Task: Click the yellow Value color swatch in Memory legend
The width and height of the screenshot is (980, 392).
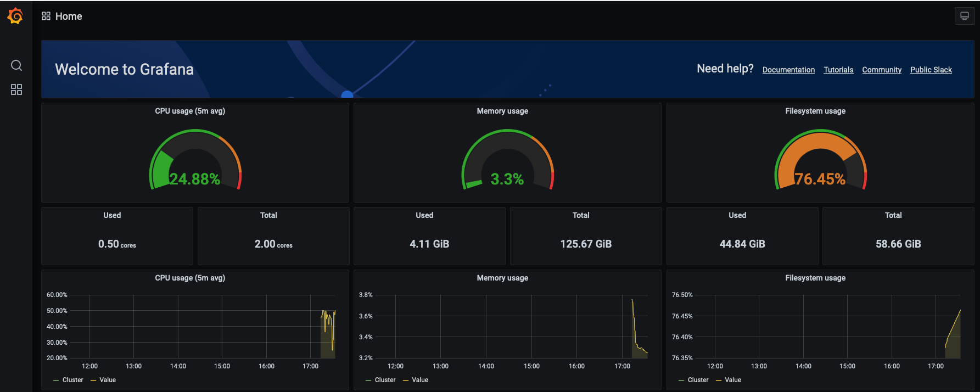Action: (x=406, y=380)
